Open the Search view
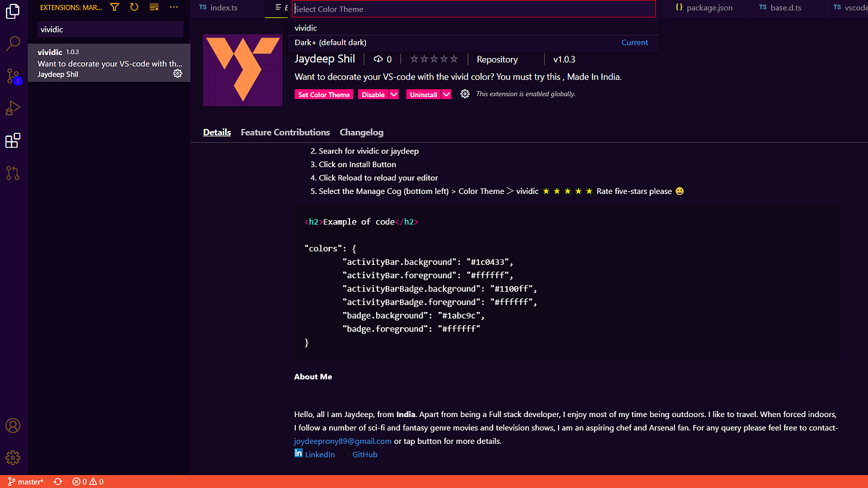 pyautogui.click(x=12, y=43)
